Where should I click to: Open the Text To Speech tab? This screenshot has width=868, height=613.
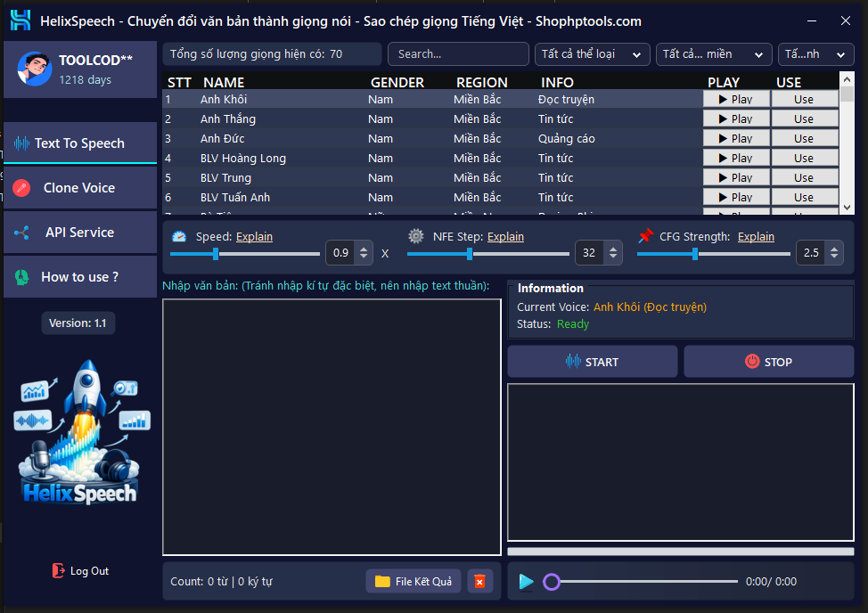pyautogui.click(x=79, y=143)
